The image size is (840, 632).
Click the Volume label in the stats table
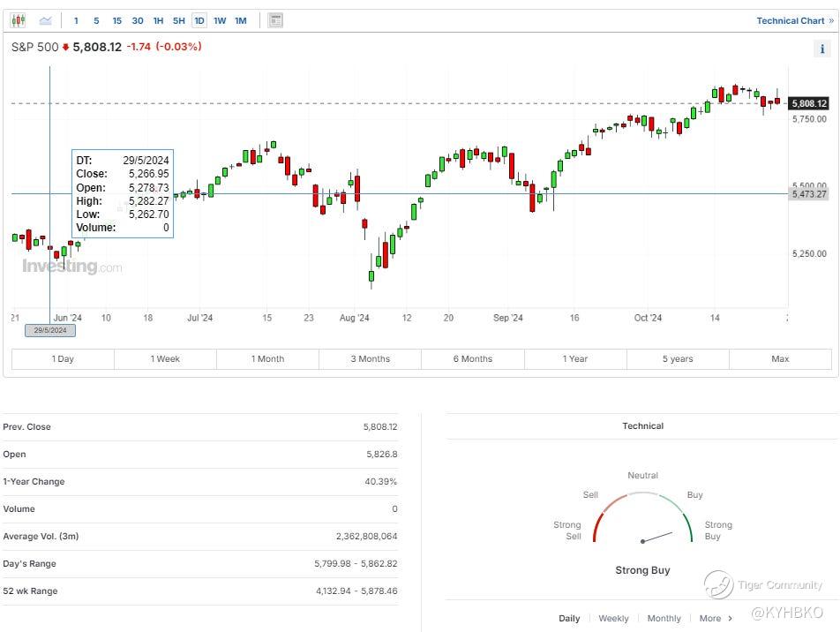pyautogui.click(x=19, y=509)
